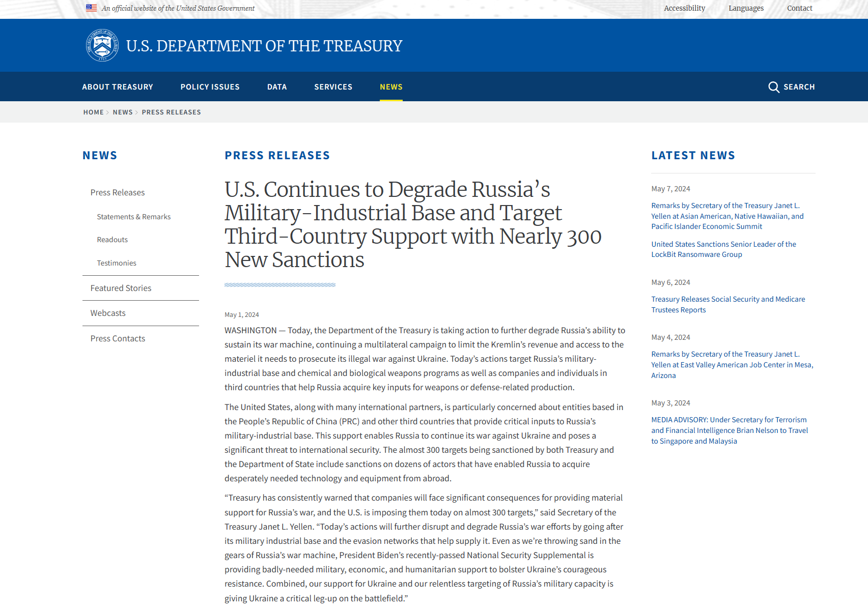The width and height of the screenshot is (868, 610).
Task: Open the Data menu
Action: (277, 87)
